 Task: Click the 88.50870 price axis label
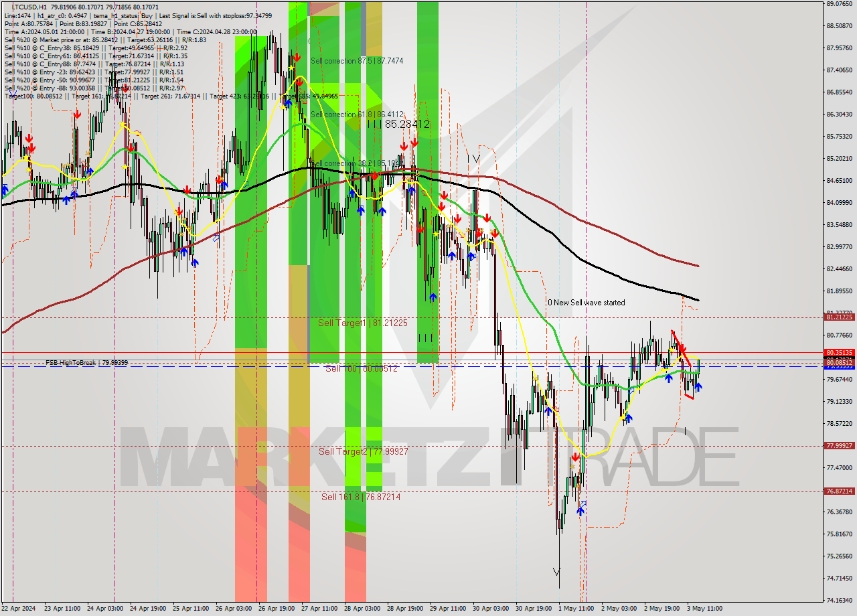click(x=839, y=26)
